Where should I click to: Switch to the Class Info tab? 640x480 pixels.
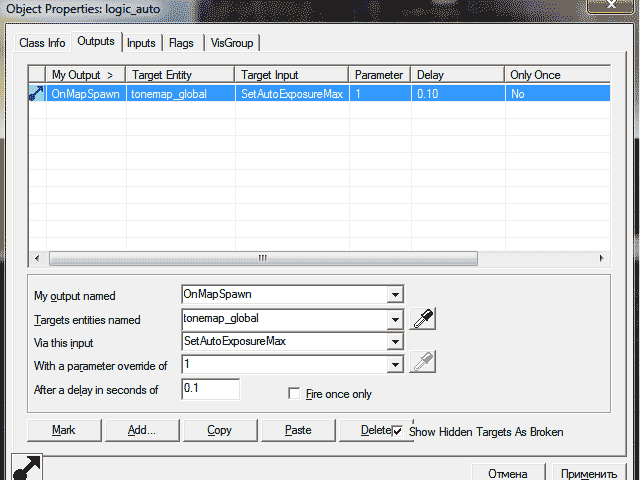click(43, 43)
